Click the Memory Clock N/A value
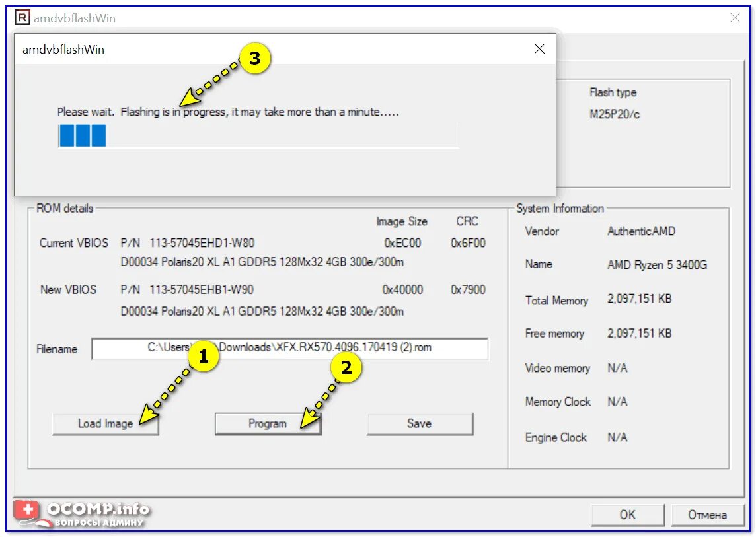756x537 pixels. pyautogui.click(x=617, y=402)
